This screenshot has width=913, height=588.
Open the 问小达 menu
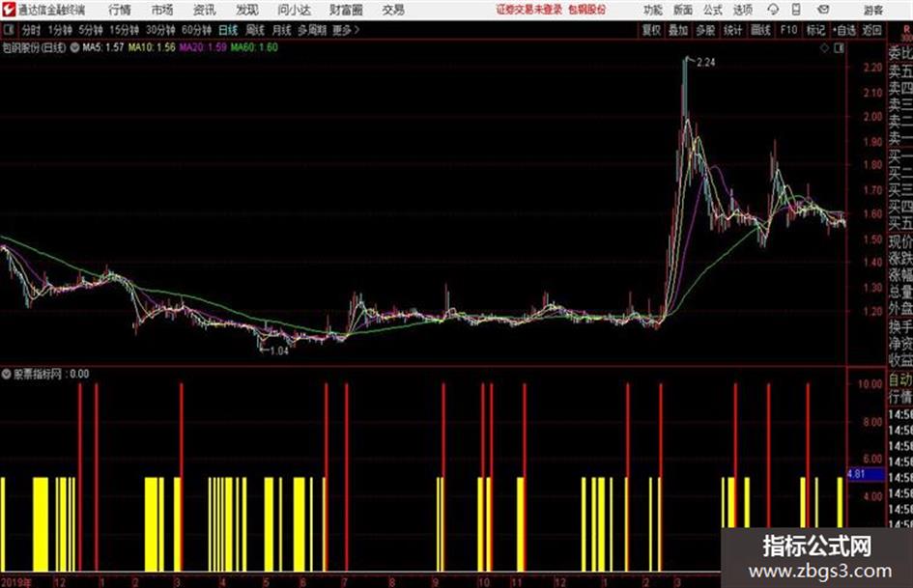pos(294,10)
